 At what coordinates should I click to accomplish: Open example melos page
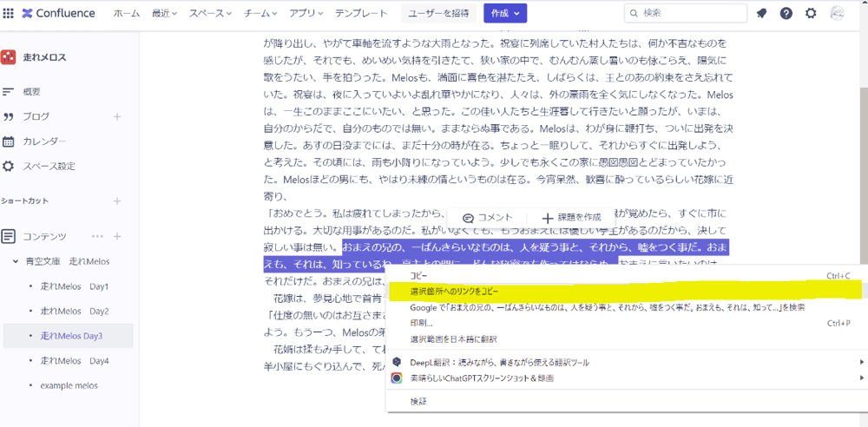pos(69,385)
